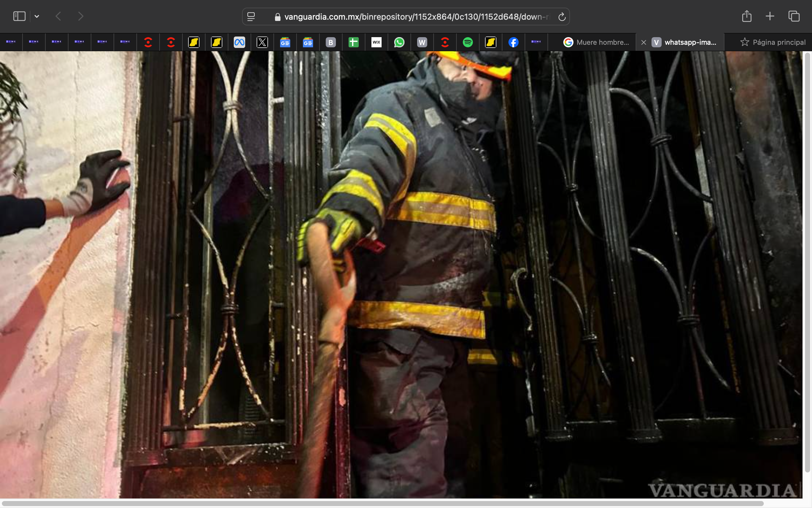The width and height of the screenshot is (812, 508).
Task: Open the tab group dropdown chevron
Action: click(x=37, y=16)
